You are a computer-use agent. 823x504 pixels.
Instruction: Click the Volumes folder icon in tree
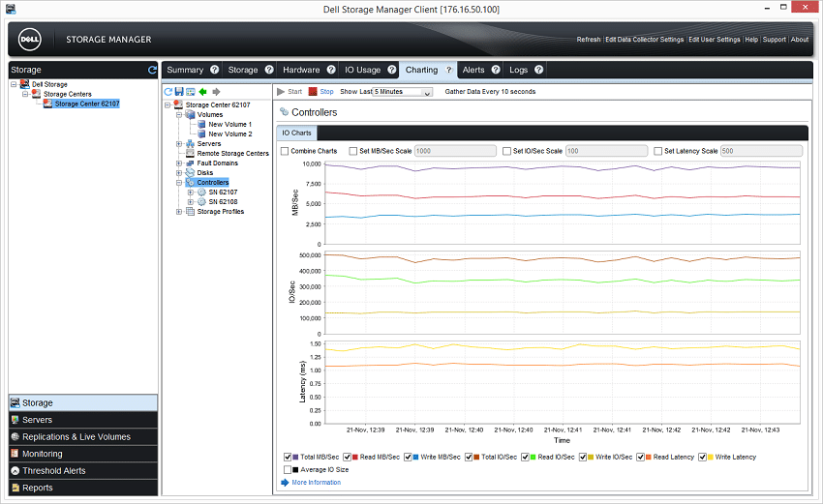pyautogui.click(x=190, y=114)
